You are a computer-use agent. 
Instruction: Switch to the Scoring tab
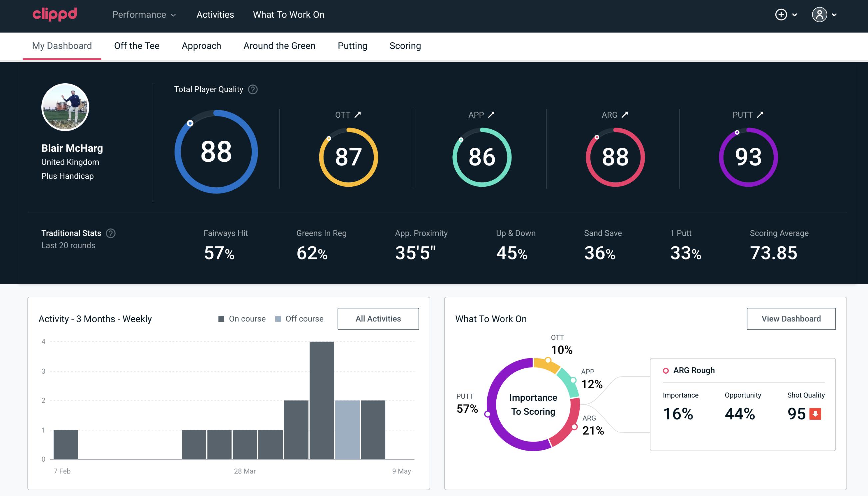click(405, 45)
